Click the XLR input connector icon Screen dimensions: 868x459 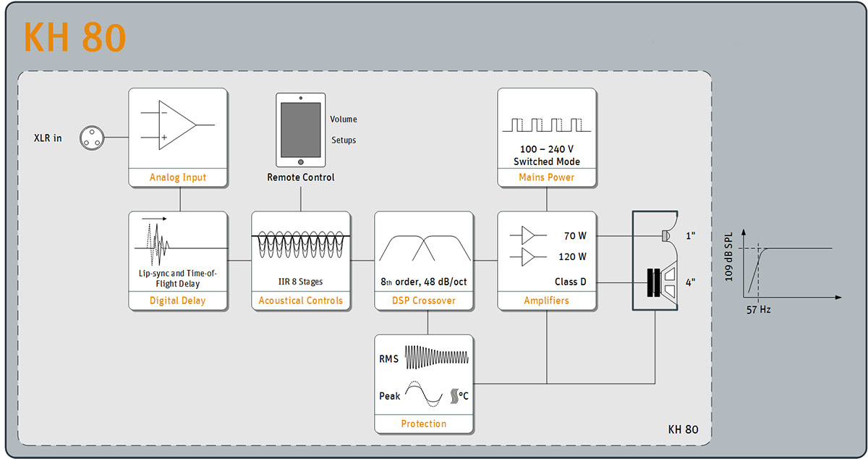pos(93,137)
